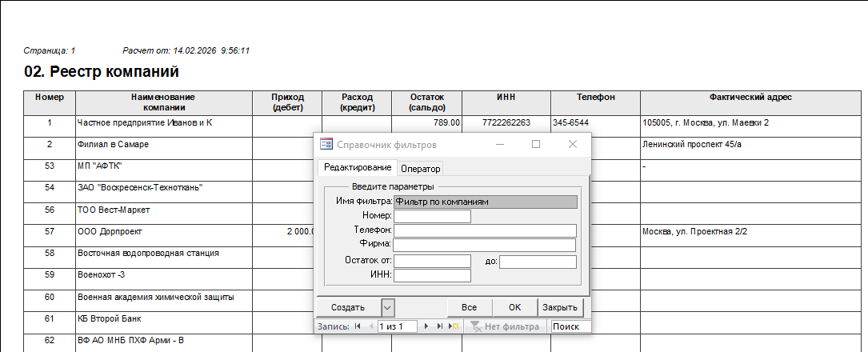Click the ИНН field in dialog
This screenshot has width=868, height=352.
pyautogui.click(x=432, y=276)
